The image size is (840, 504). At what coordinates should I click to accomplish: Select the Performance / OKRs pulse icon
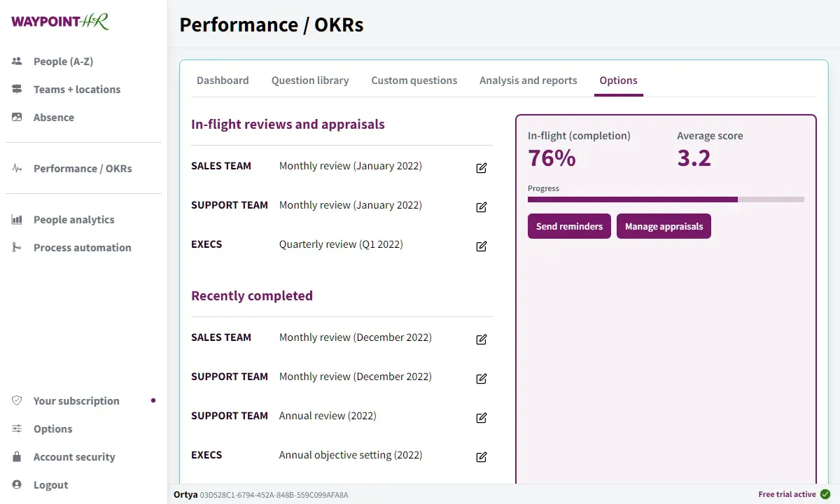(16, 168)
